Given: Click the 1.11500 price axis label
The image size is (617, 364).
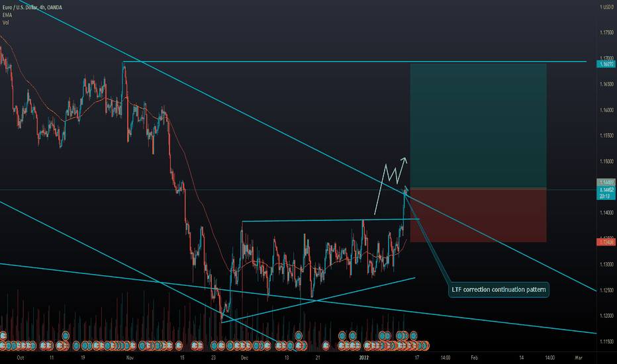Looking at the screenshot, I should pos(606,341).
